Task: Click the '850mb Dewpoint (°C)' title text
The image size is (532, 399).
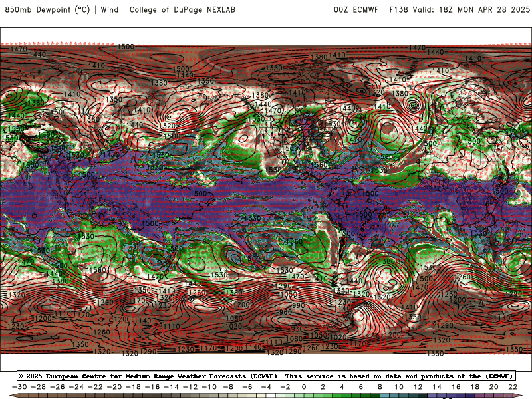Action: coord(47,9)
